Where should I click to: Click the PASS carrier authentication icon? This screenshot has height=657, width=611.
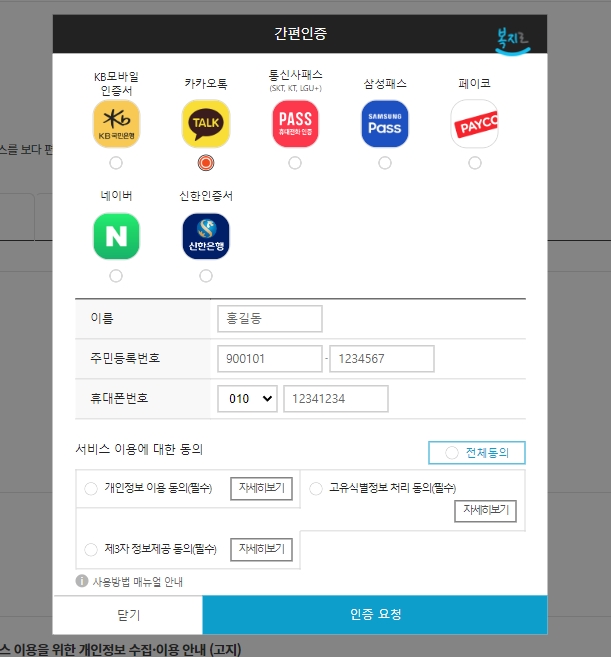click(x=295, y=124)
